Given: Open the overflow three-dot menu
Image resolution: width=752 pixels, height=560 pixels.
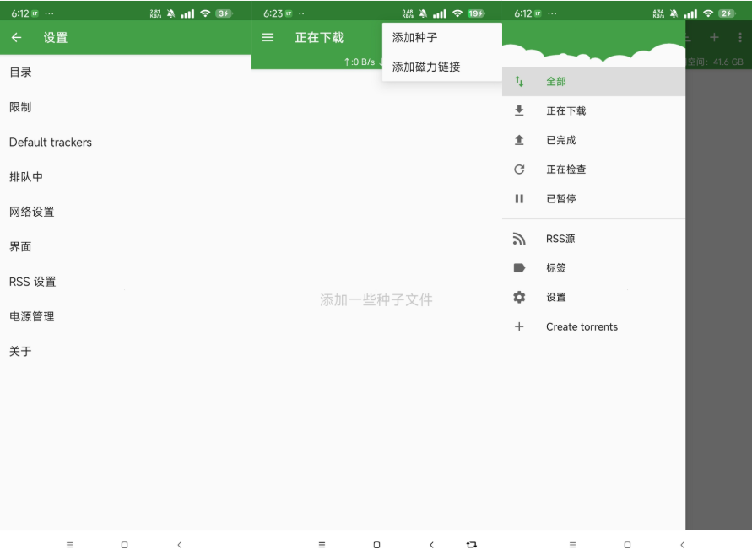Looking at the screenshot, I should click(x=741, y=38).
